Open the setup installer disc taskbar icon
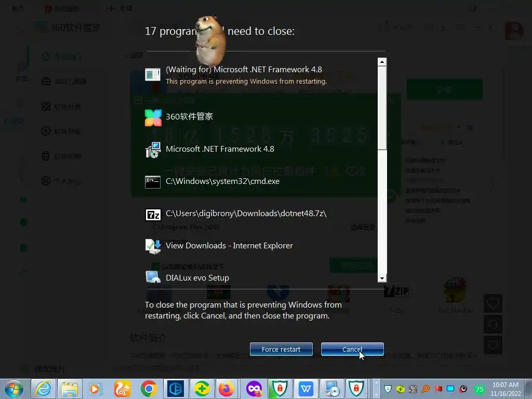 coord(332,389)
